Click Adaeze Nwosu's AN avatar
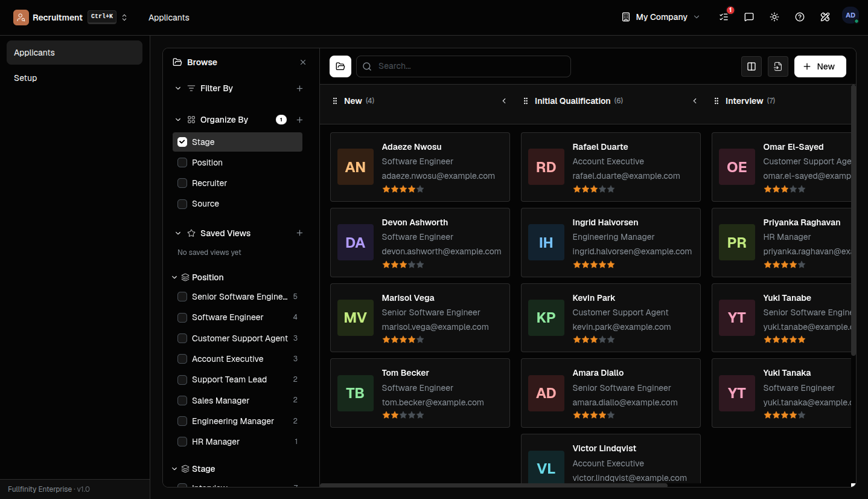 pyautogui.click(x=356, y=167)
